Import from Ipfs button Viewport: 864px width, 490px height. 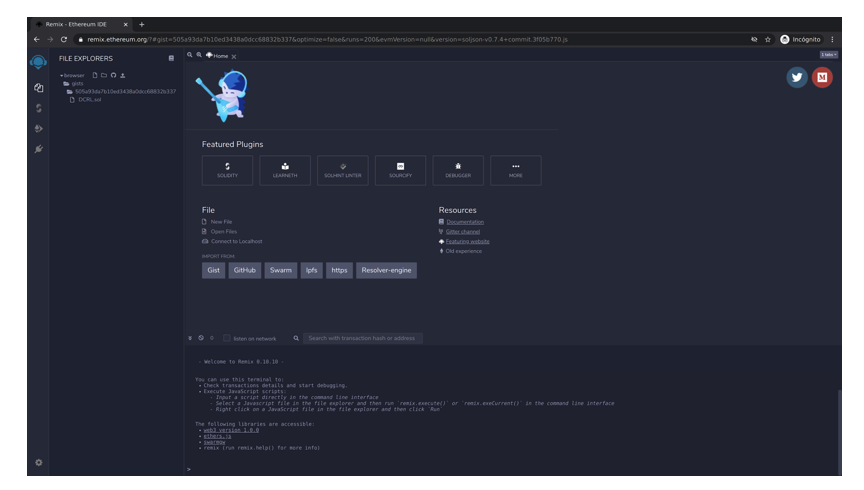pyautogui.click(x=311, y=270)
